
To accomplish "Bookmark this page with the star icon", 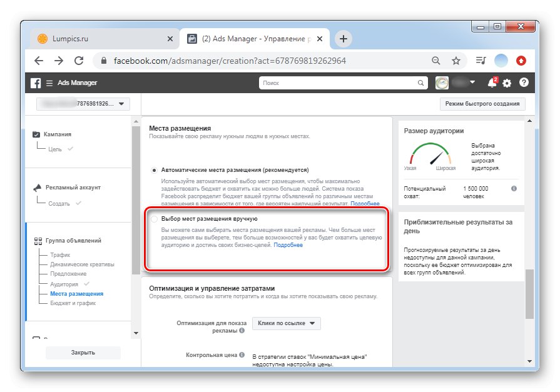I will click(x=456, y=61).
